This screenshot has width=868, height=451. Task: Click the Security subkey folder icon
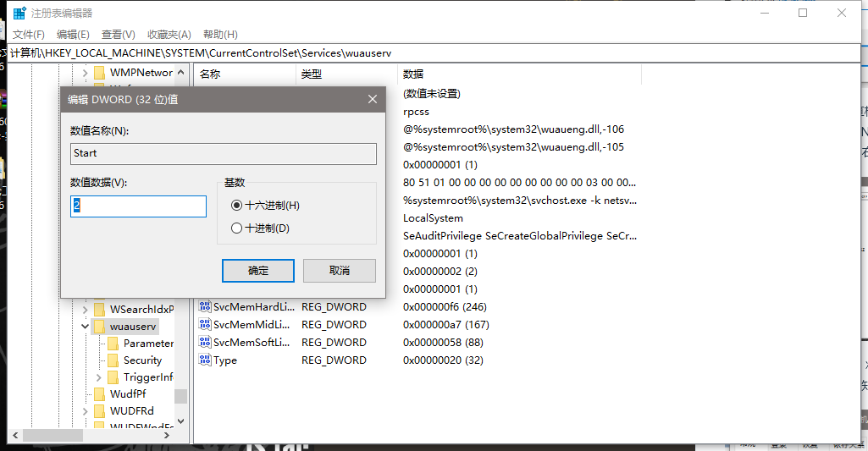pyautogui.click(x=113, y=360)
